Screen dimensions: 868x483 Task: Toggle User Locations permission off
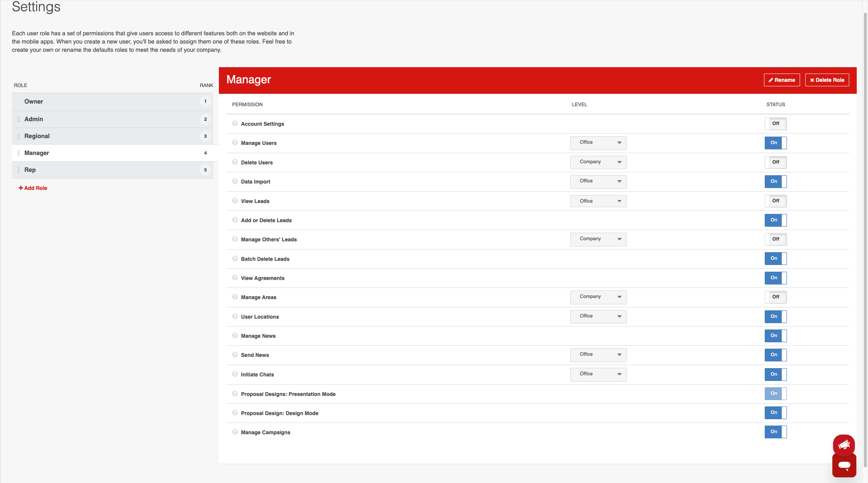[x=776, y=316]
